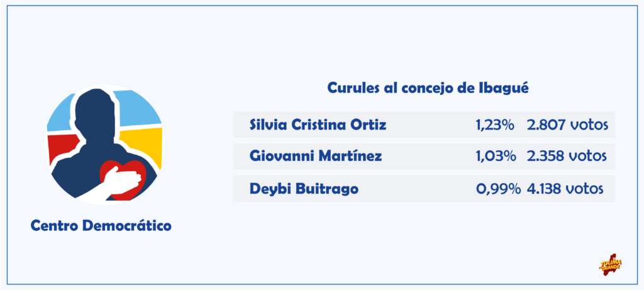This screenshot has width=644, height=290.
Task: Click the light blue logo segment
Action: coord(138,108)
